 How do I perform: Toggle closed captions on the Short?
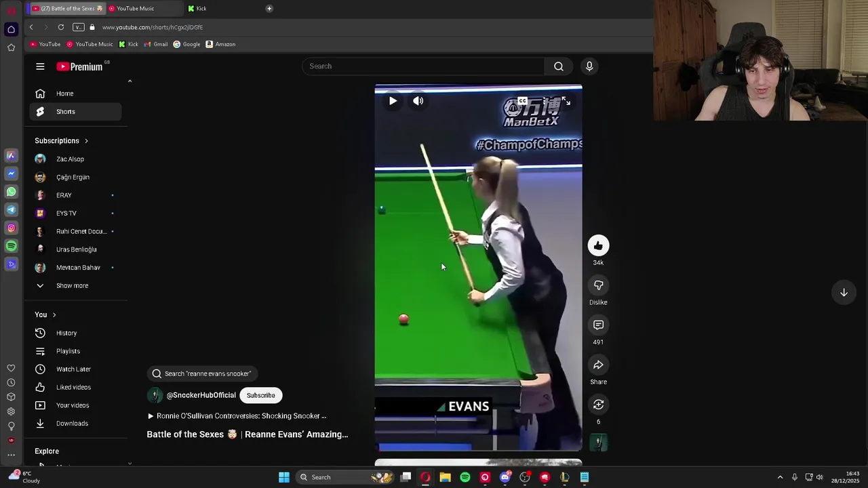(522, 101)
